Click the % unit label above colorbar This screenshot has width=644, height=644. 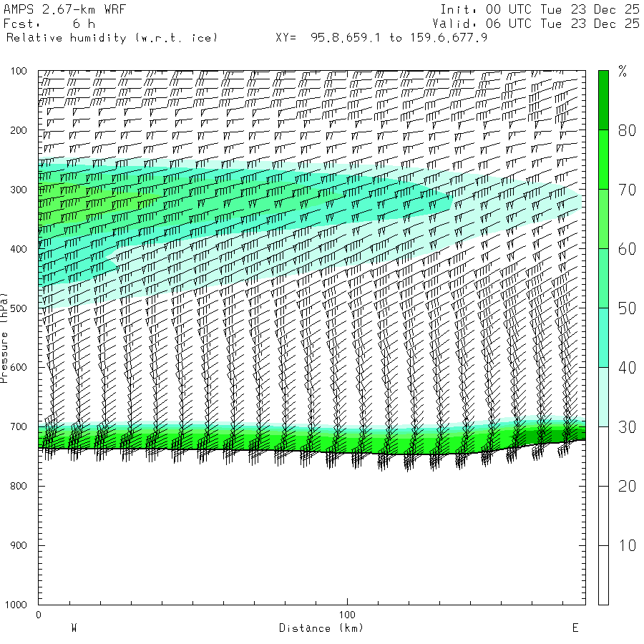pyautogui.click(x=623, y=71)
